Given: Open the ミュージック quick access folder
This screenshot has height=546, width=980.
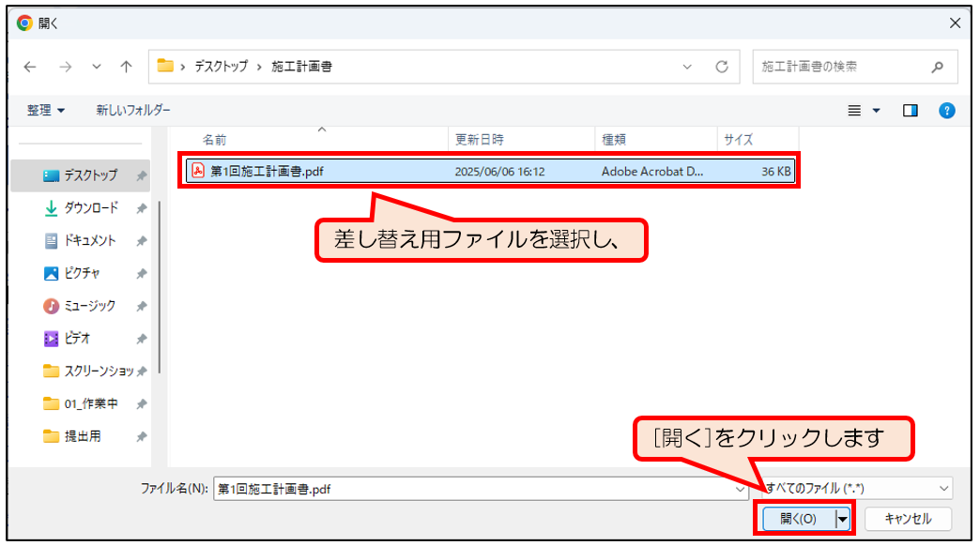Looking at the screenshot, I should tap(90, 306).
